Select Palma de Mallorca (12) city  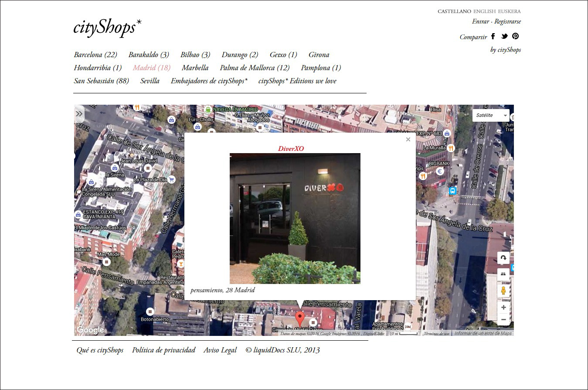click(255, 68)
